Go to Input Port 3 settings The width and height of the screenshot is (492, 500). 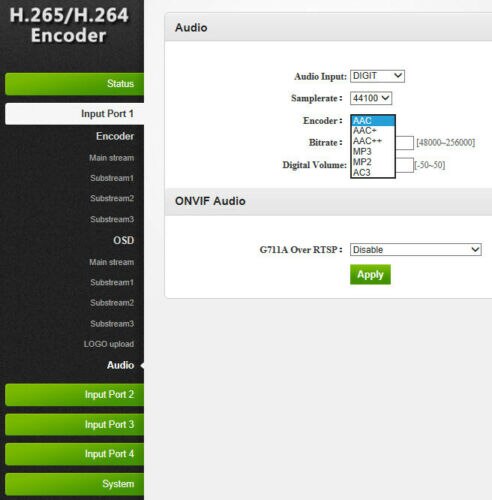tap(75, 424)
